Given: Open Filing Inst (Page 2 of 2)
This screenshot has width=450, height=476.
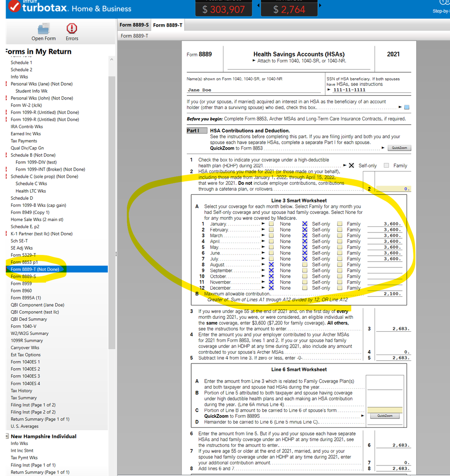Looking at the screenshot, I should (33, 412).
